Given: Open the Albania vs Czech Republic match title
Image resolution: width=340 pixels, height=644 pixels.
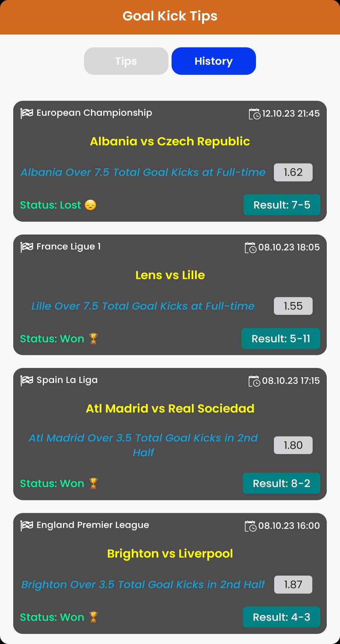Looking at the screenshot, I should 170,142.
